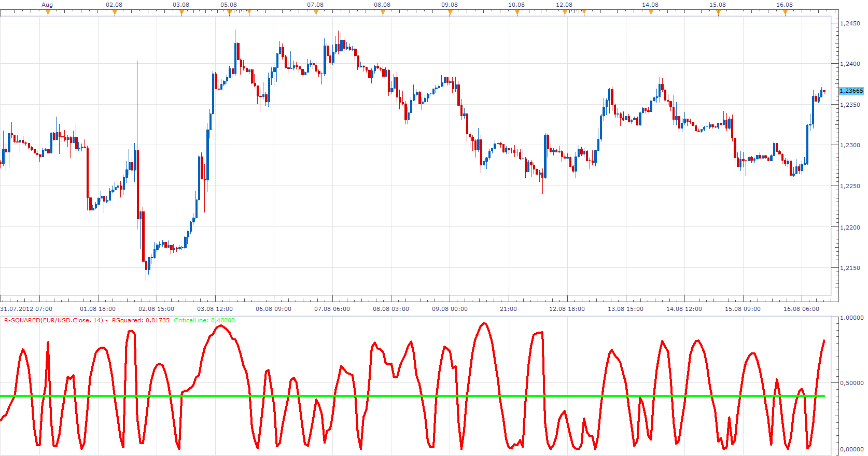The width and height of the screenshot is (868, 456).
Task: Click the '15.08 09:00' time label
Action: (743, 309)
